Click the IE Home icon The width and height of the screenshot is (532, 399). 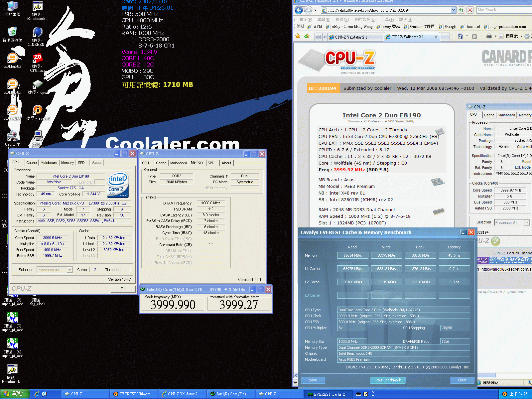(461, 36)
